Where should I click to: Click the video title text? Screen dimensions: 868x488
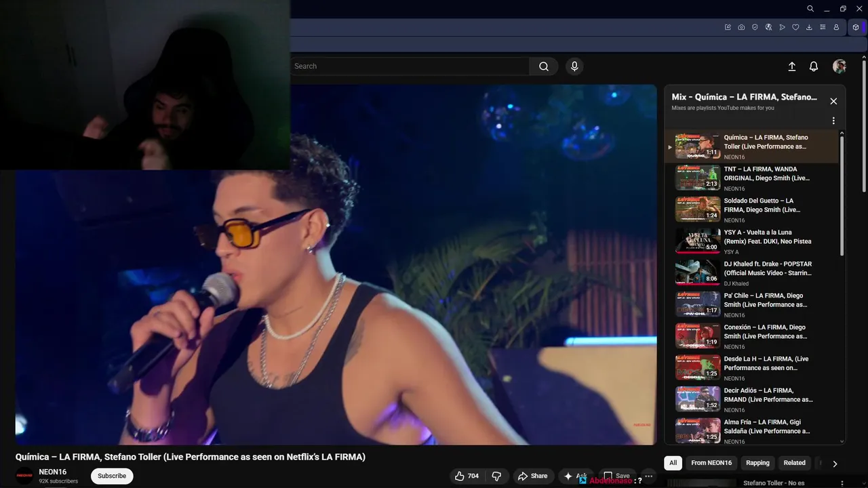(191, 457)
